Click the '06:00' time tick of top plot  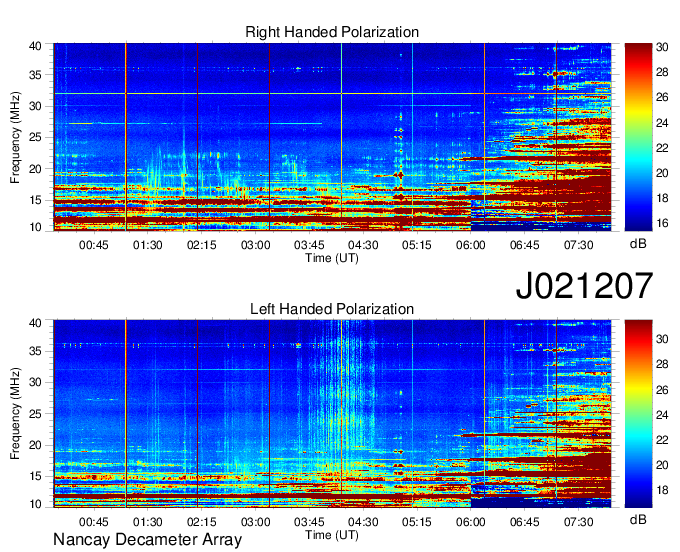[471, 245]
